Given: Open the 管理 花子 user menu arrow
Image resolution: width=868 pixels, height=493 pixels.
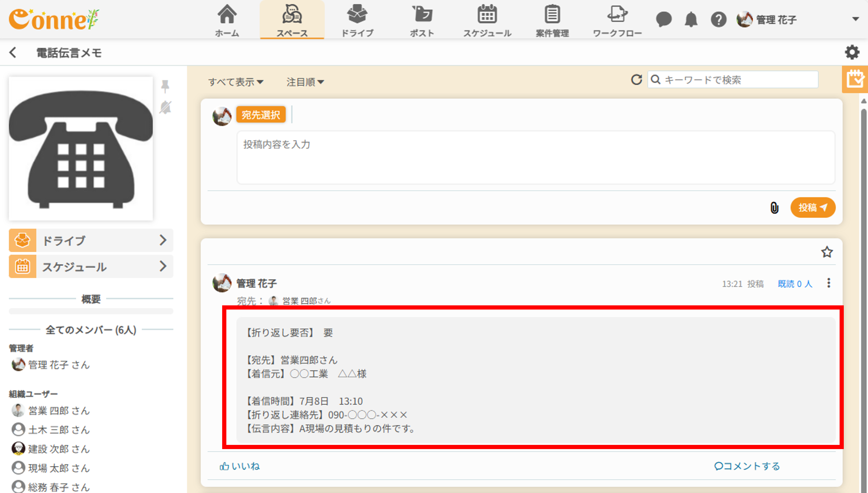Looking at the screenshot, I should 855,19.
